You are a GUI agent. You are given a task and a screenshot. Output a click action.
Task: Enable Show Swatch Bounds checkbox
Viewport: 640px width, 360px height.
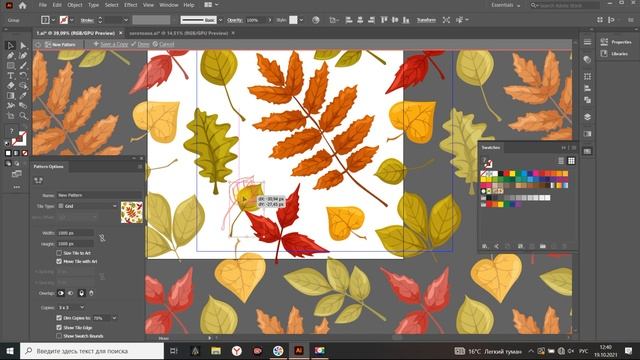(59, 336)
